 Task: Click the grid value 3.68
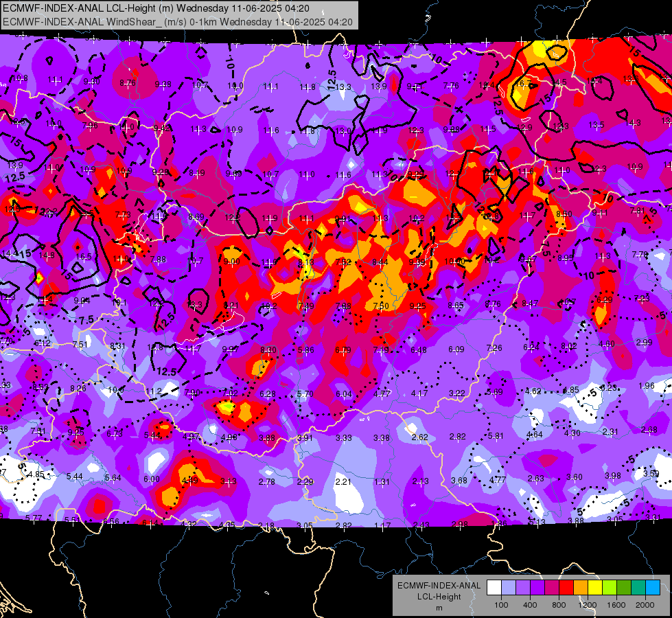tap(459, 481)
